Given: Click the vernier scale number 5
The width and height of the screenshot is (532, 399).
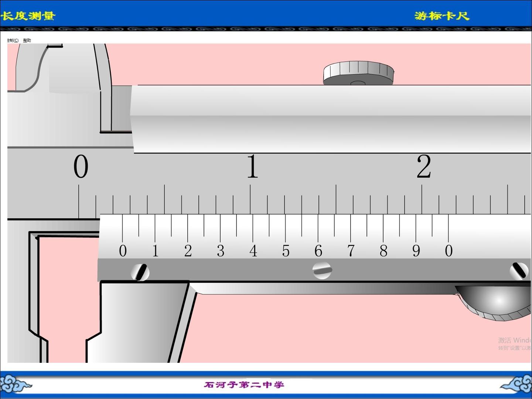Looking at the screenshot, I should (286, 251).
